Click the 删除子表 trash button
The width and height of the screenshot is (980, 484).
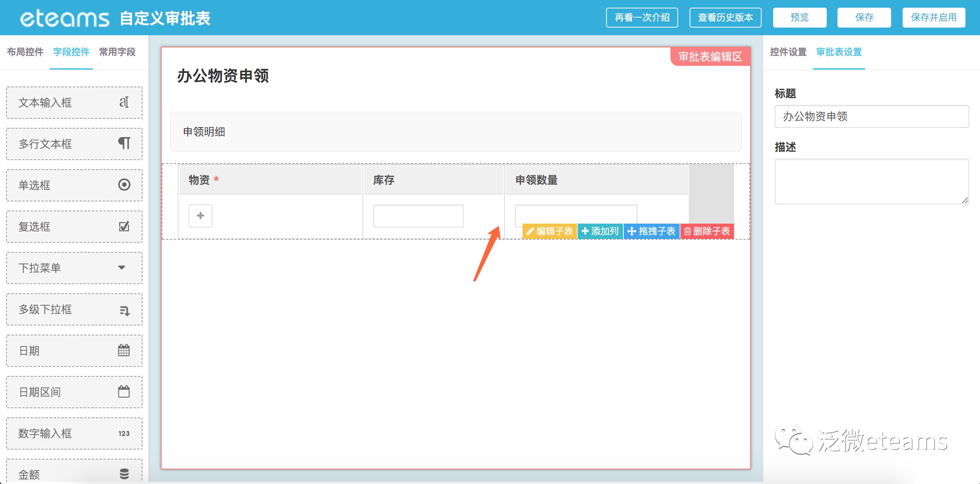(707, 231)
